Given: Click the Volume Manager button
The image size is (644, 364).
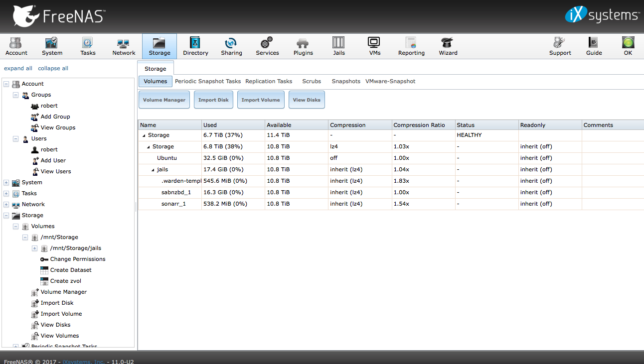Looking at the screenshot, I should (164, 100).
